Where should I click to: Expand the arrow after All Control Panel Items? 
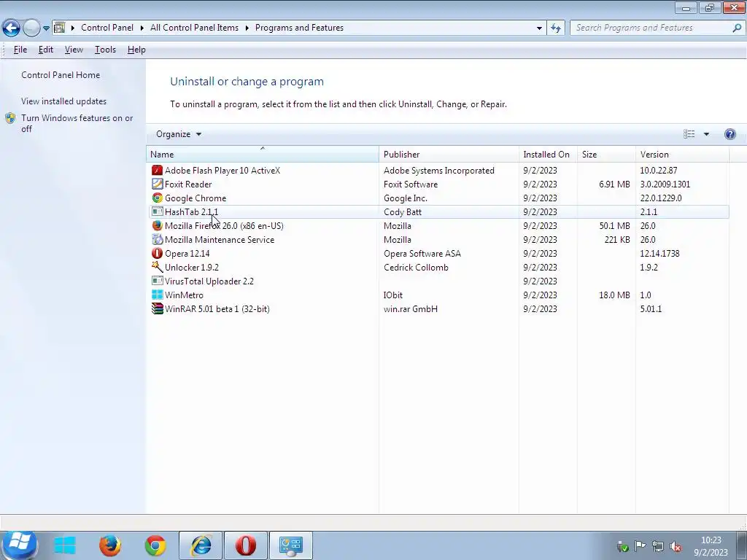247,28
